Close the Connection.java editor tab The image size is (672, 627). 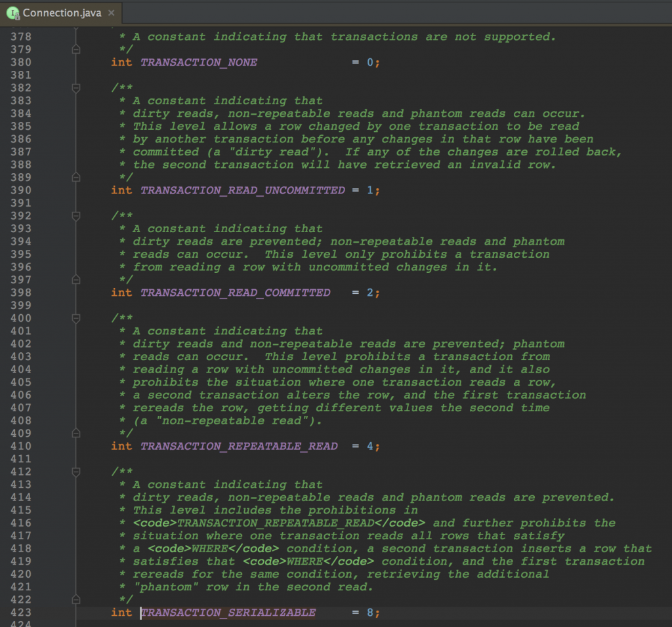click(x=112, y=13)
